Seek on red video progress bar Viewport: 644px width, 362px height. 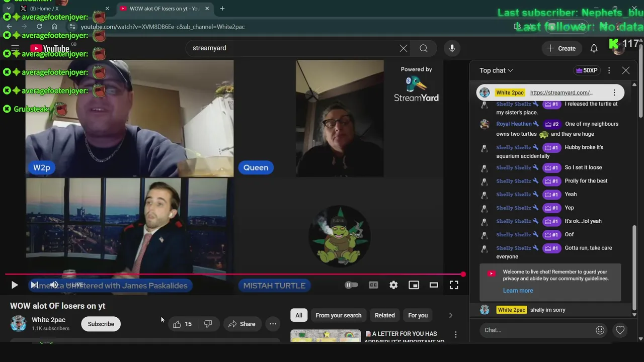(x=234, y=275)
